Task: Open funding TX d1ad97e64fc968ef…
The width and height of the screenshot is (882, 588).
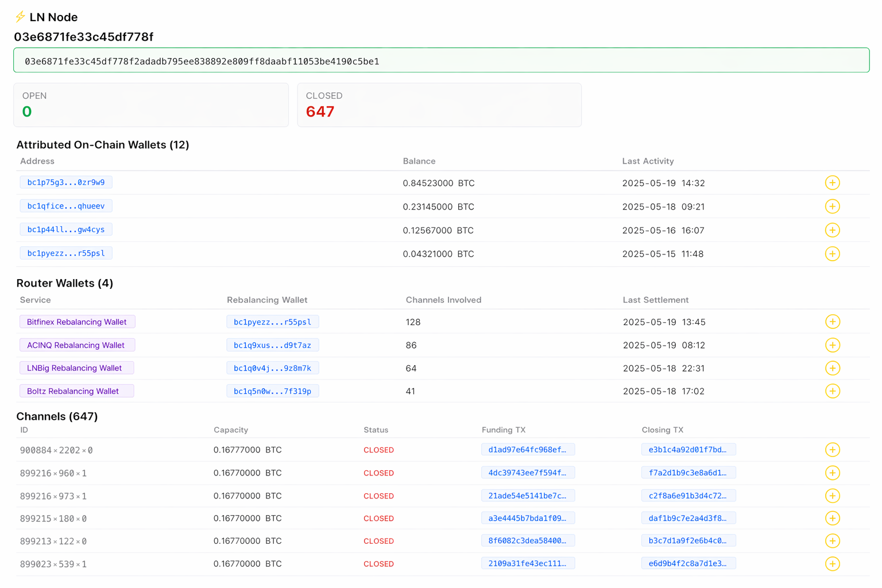Action: coord(528,450)
